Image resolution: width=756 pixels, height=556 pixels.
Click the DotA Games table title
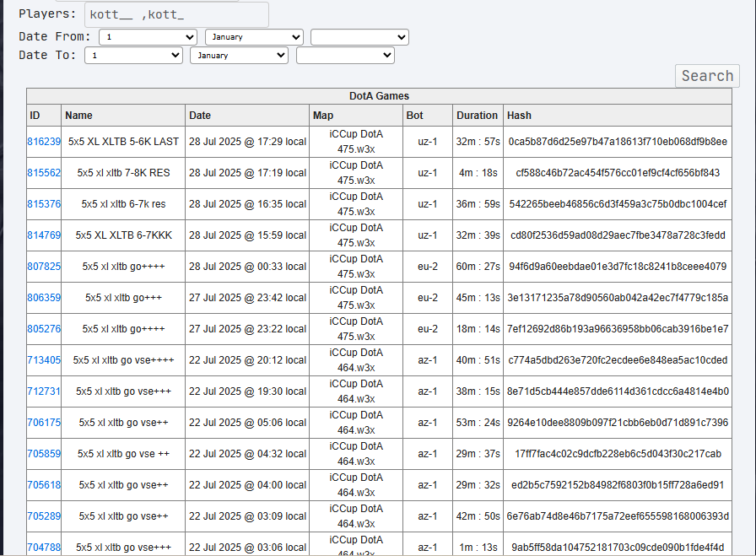[x=379, y=96]
